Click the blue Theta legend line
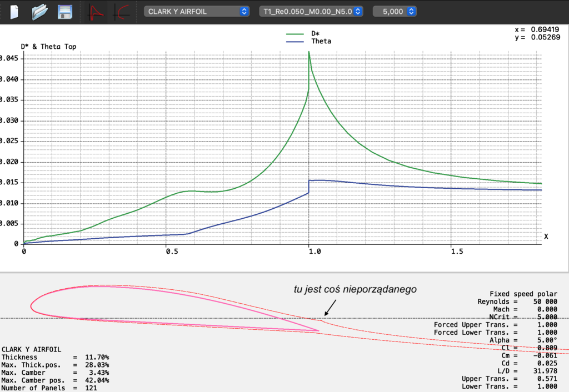The image size is (569, 392). [297, 42]
